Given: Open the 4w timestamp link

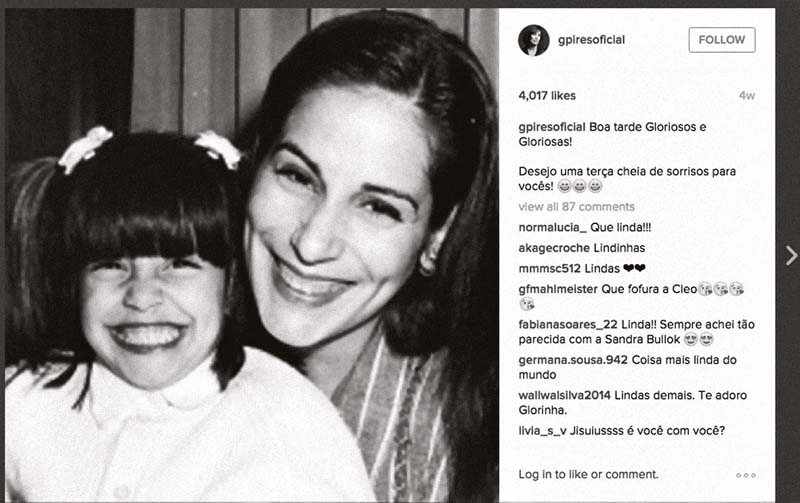Looking at the screenshot, I should pyautogui.click(x=746, y=95).
